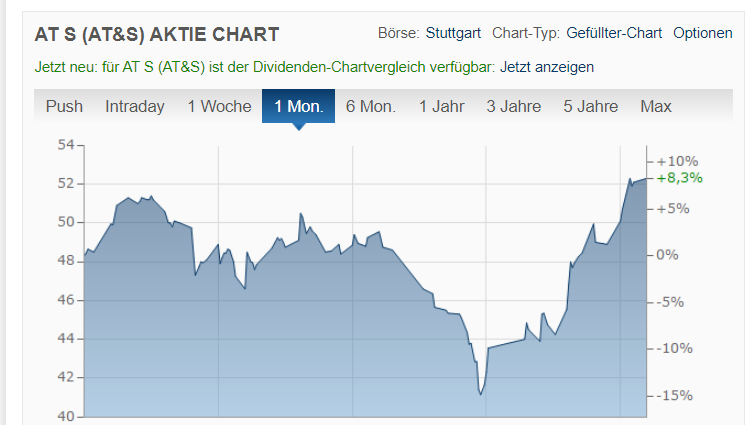Click the 54 price axis label
Image resolution: width=747 pixels, height=425 pixels.
click(x=67, y=146)
